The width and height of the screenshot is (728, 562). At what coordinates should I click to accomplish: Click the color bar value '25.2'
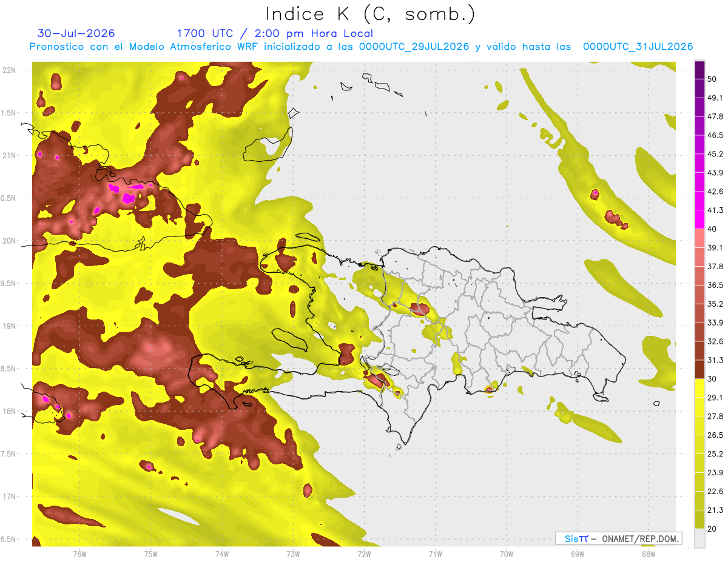tap(716, 453)
